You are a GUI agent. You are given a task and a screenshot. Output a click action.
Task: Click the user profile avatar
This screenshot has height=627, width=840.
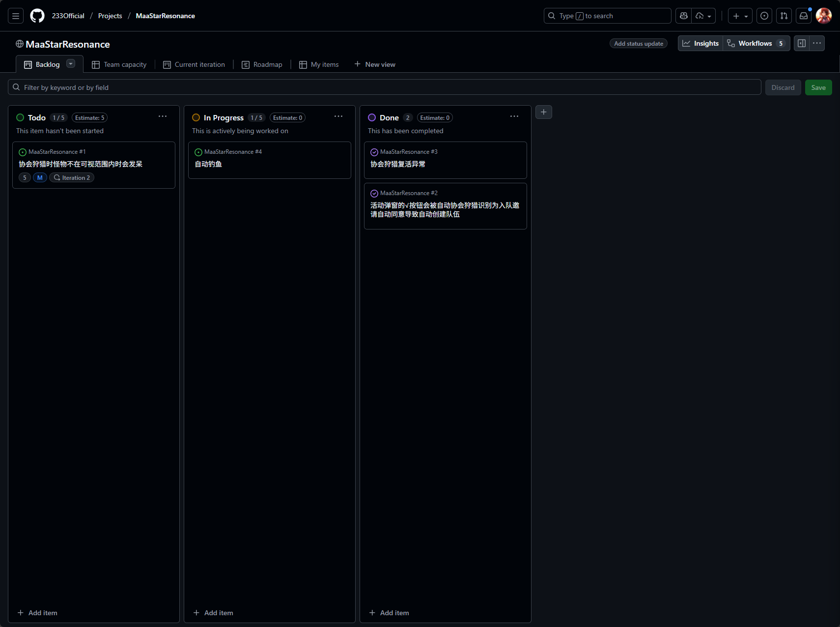click(x=824, y=16)
